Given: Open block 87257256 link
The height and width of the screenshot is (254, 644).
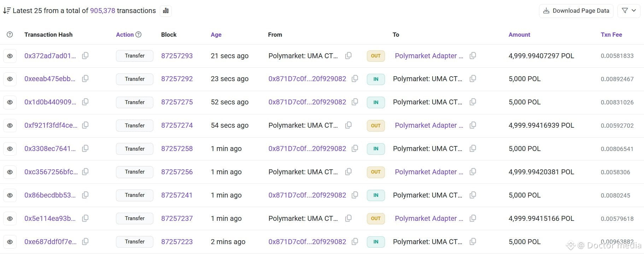Looking at the screenshot, I should click(x=177, y=172).
